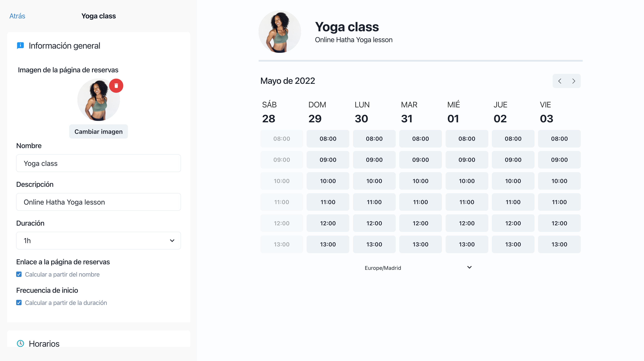This screenshot has width=644, height=361.
Task: Delete booking image with red trash icon
Action: (x=116, y=86)
